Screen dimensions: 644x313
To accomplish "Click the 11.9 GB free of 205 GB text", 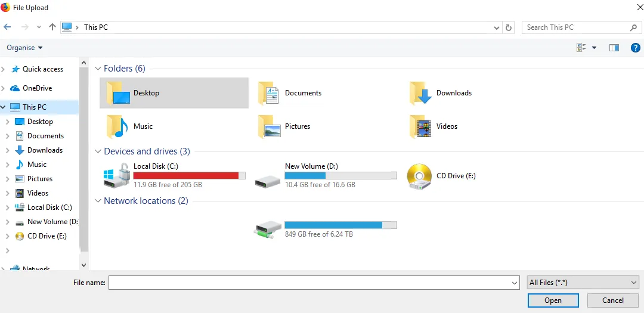I will click(x=168, y=185).
